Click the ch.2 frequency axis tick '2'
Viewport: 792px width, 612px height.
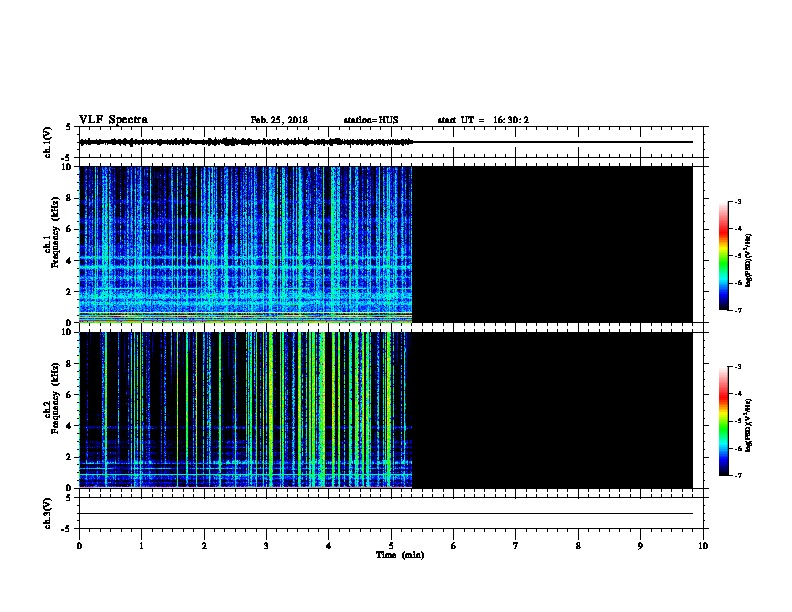[x=69, y=457]
